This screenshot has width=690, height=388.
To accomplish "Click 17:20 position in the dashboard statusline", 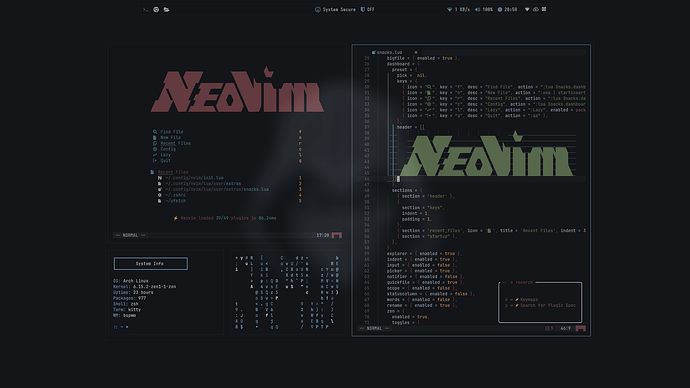I will pos(323,235).
